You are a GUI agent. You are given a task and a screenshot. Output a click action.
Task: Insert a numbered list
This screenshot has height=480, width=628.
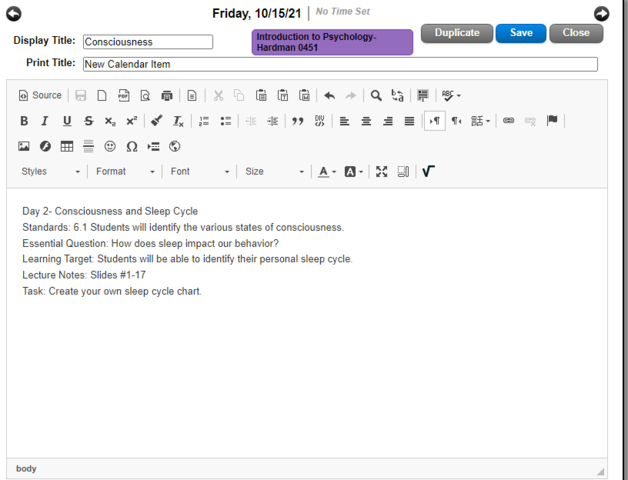tap(204, 121)
